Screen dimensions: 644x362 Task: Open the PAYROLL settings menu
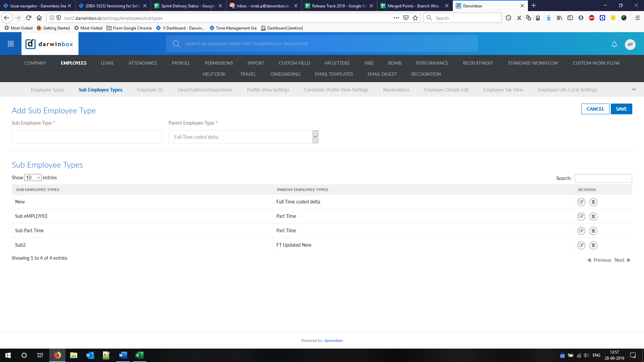(180, 63)
